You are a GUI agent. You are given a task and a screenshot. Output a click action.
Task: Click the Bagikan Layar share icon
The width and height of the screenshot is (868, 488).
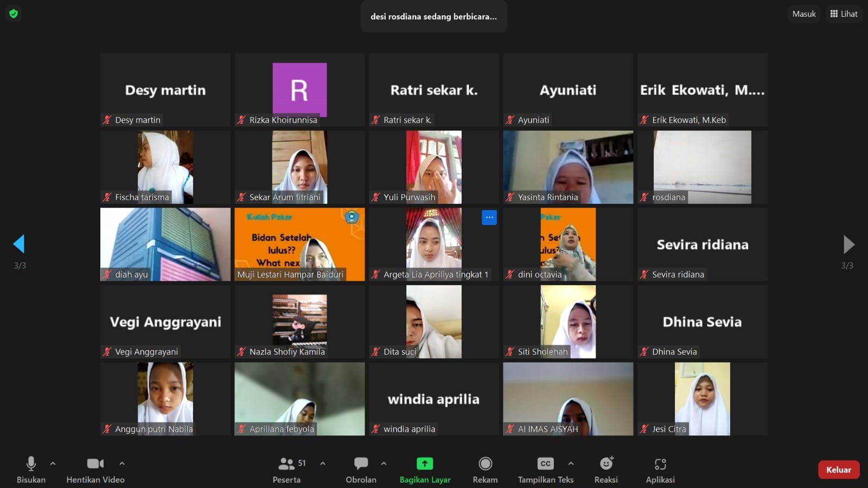tap(425, 464)
